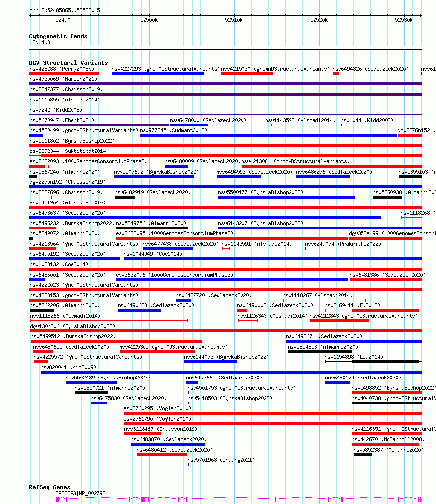Open nsv820041 (Kim2009) variant

(232, 372)
